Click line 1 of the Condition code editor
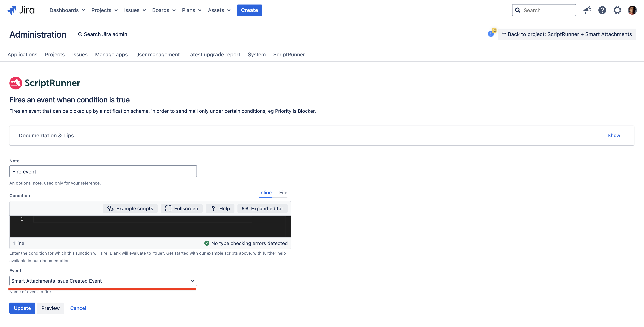Image resolution: width=644 pixels, height=327 pixels. (143, 219)
